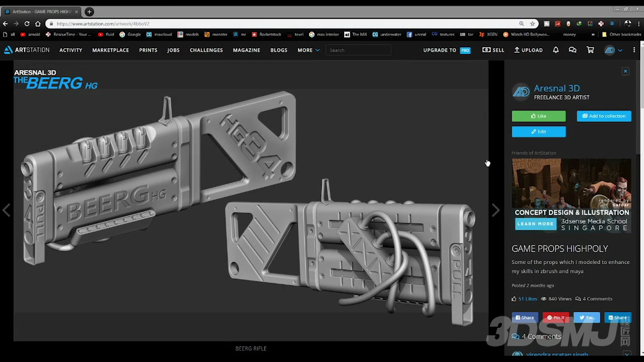
Task: Open the fluid bookmark
Action: tap(106, 35)
